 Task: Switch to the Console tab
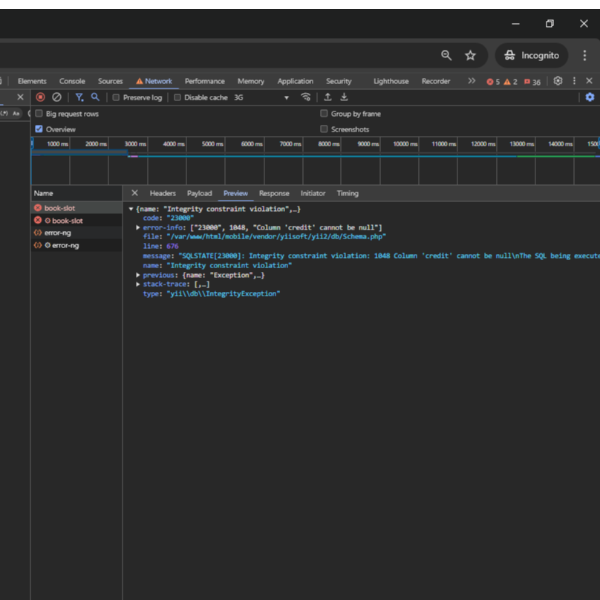tap(72, 81)
